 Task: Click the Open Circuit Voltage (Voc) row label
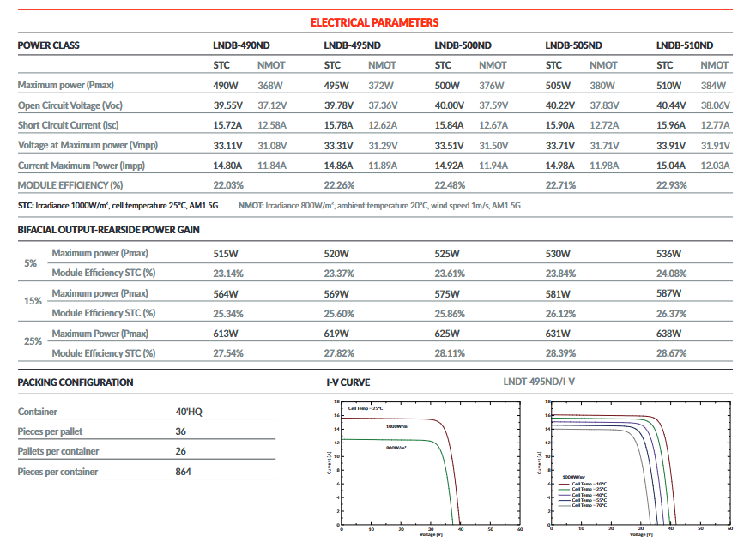70,105
